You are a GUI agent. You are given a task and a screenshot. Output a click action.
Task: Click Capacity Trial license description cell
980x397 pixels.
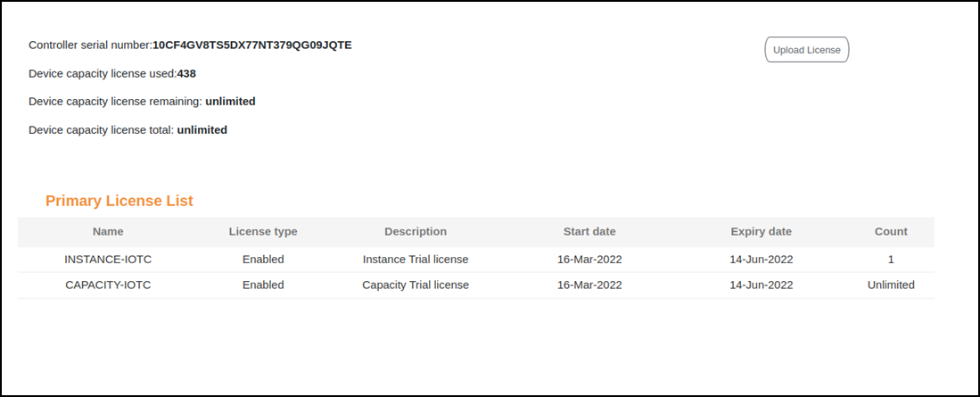(415, 285)
